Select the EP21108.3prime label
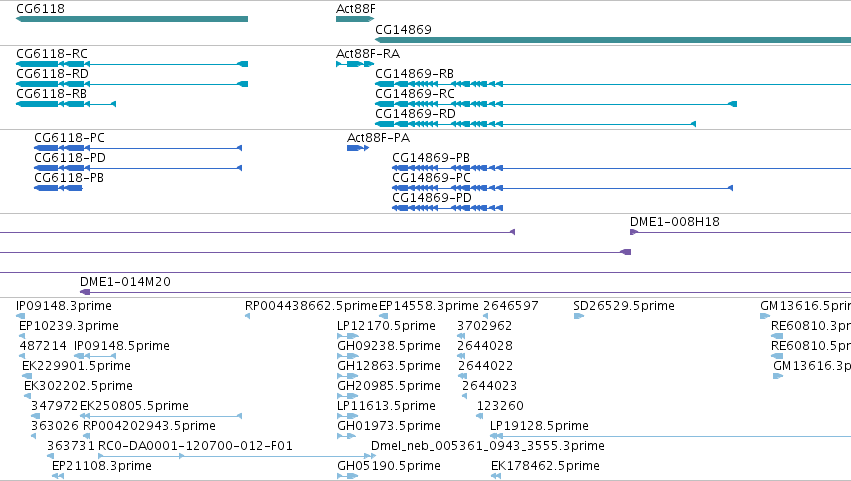Image resolution: width=851 pixels, height=481 pixels. coord(102,466)
